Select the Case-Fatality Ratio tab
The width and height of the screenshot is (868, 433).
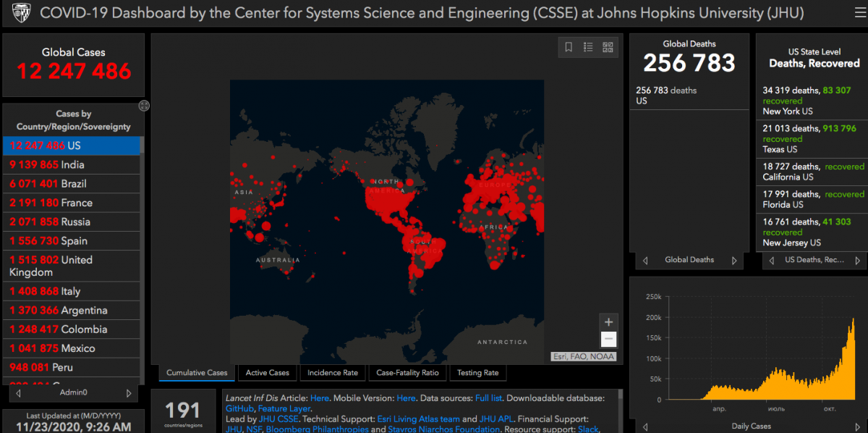(x=407, y=373)
